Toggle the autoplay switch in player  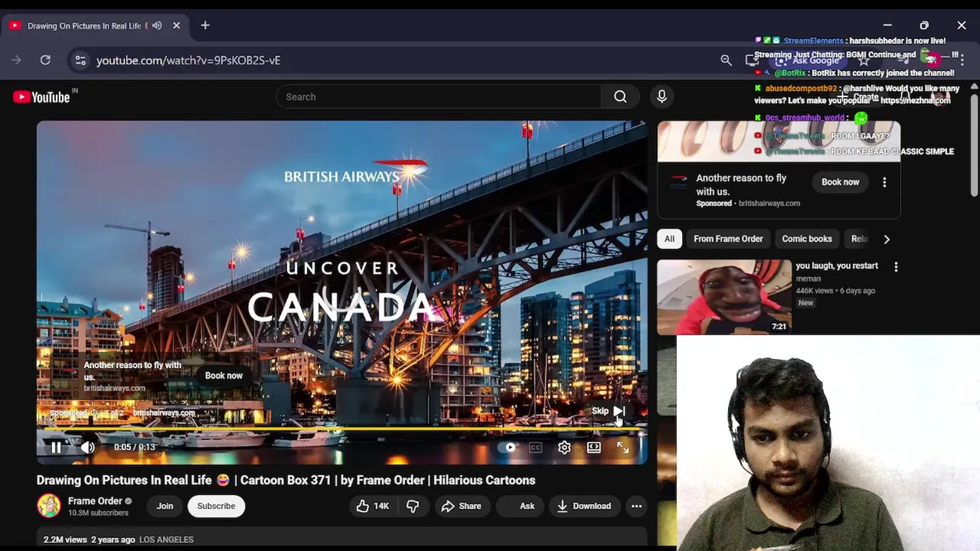(508, 448)
